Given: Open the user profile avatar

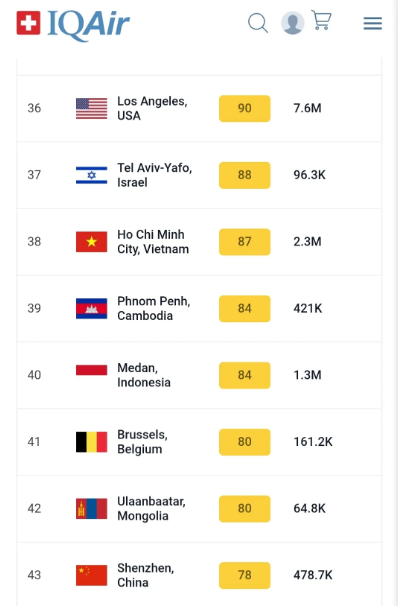Looking at the screenshot, I should [x=293, y=23].
